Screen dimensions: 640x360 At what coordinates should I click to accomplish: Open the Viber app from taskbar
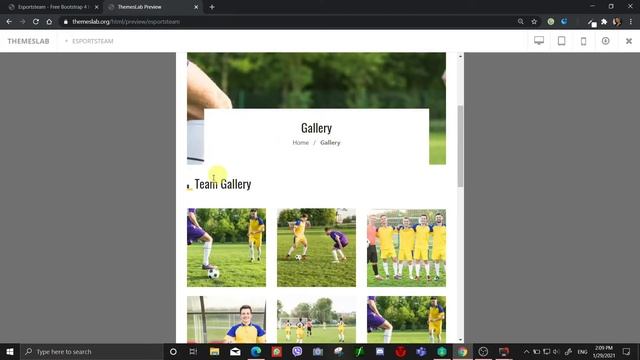[297, 351]
